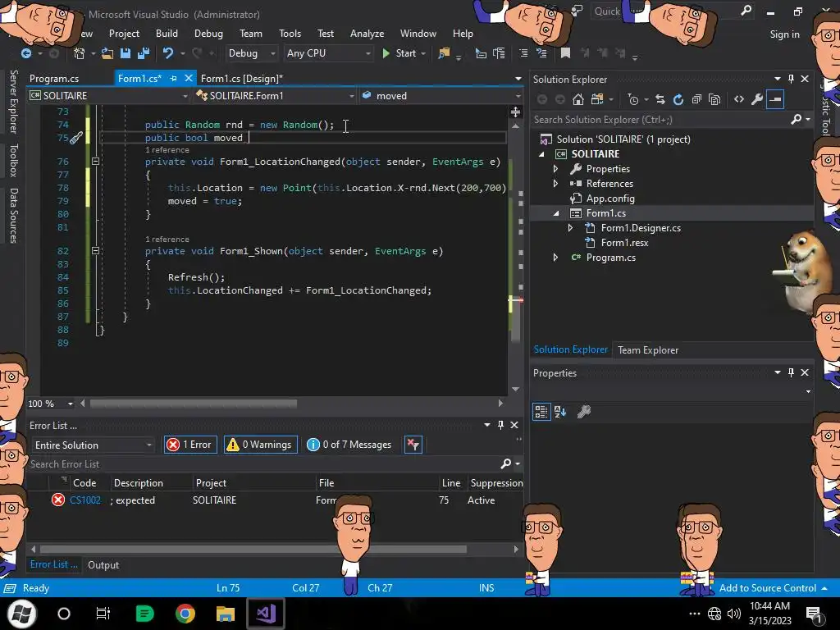Image resolution: width=840 pixels, height=630 pixels.
Task: Open the Toolbox side panel
Action: [13, 160]
